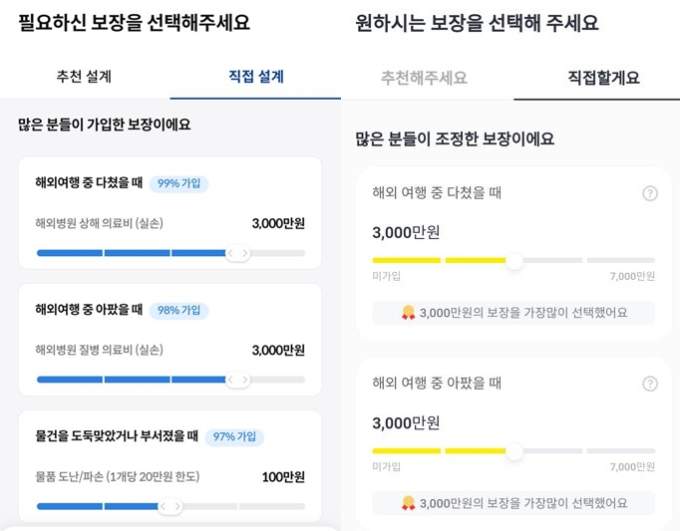
Task: Click the 97% 가입 badge
Action: point(235,436)
